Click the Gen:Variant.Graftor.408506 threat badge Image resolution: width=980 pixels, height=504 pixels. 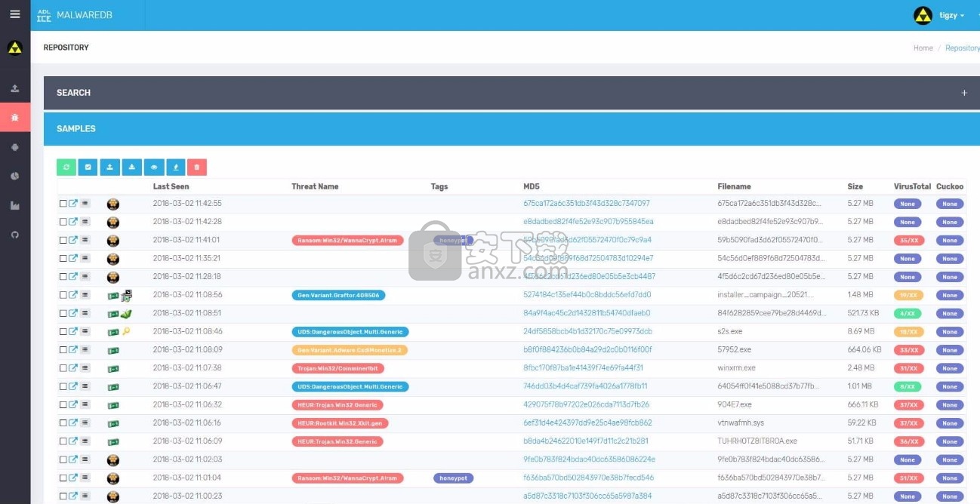[338, 295]
